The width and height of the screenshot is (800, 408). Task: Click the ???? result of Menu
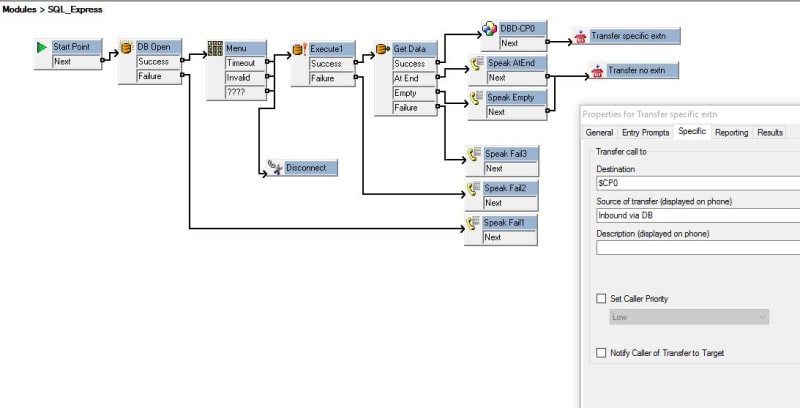245,93
